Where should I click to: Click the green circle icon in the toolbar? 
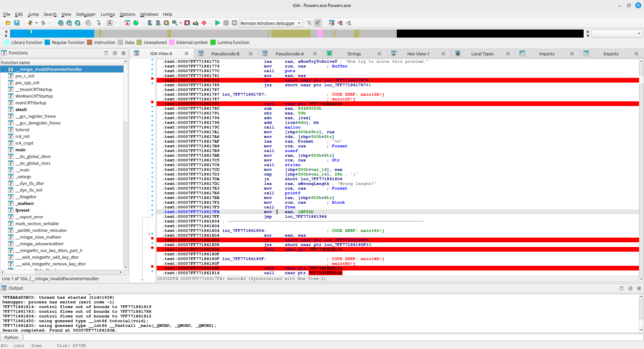pyautogui.click(x=136, y=23)
